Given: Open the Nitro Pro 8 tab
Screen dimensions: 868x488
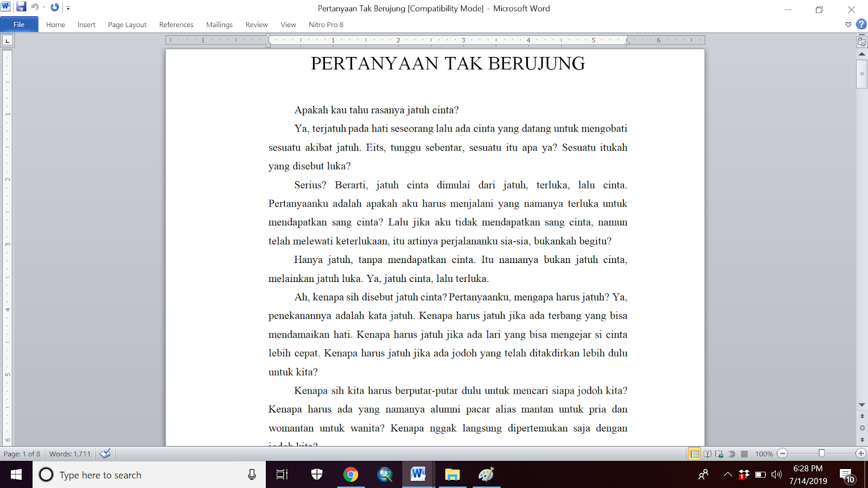Looking at the screenshot, I should coord(325,24).
